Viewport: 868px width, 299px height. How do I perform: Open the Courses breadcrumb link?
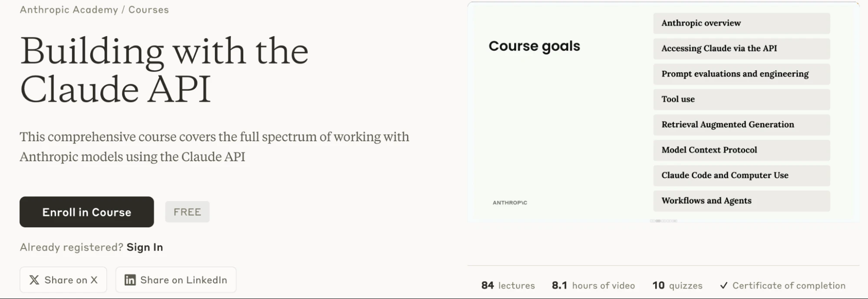148,9
